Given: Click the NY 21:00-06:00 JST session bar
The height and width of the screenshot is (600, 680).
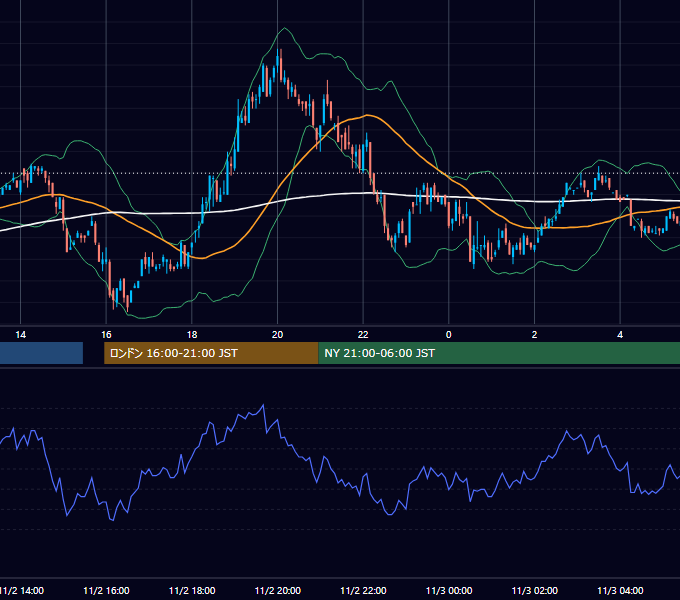Looking at the screenshot, I should 499,353.
